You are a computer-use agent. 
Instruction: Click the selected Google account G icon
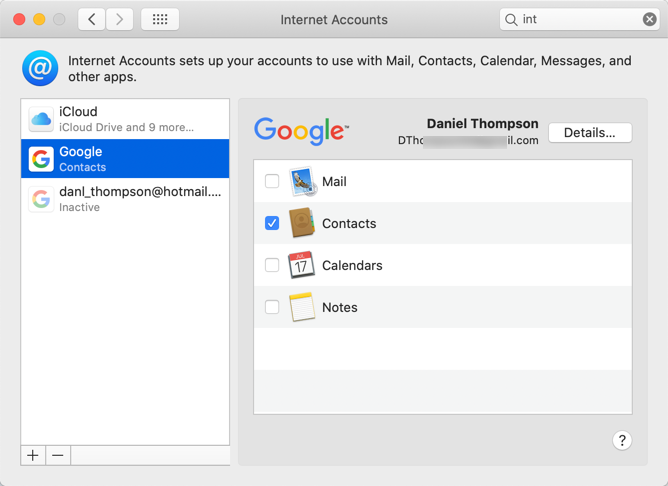pos(41,159)
